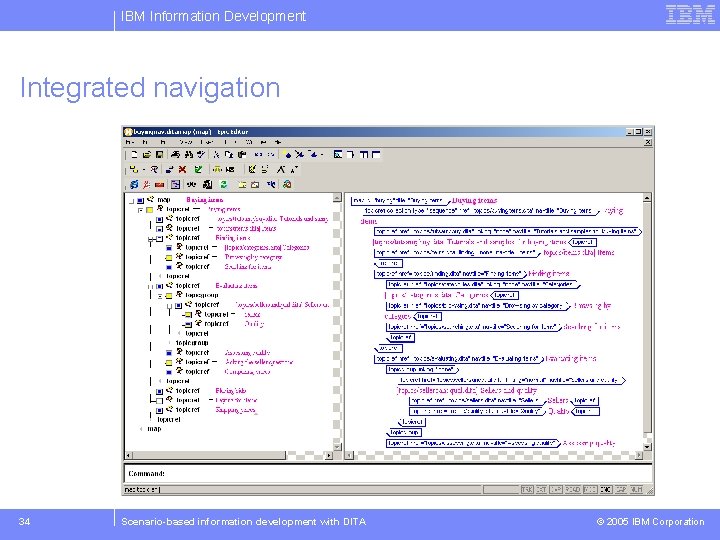The width and height of the screenshot is (720, 540).
Task: Click the yellow folder icon in the third toolbar row
Action: (x=242, y=185)
